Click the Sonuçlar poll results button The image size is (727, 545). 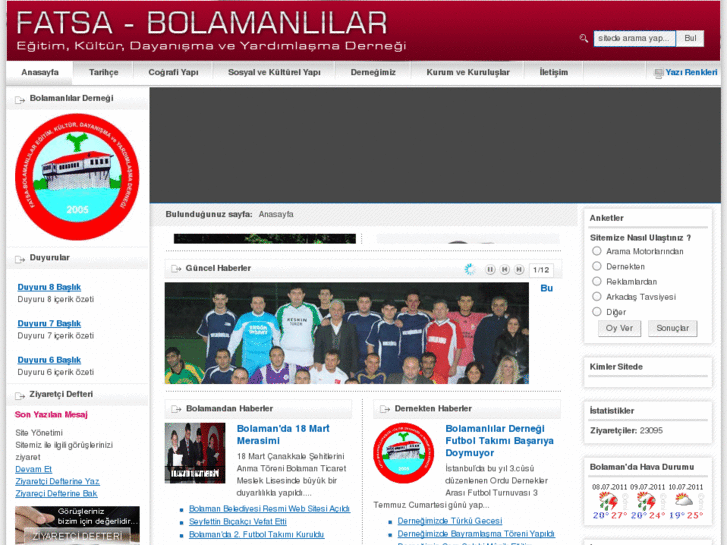[x=672, y=328]
